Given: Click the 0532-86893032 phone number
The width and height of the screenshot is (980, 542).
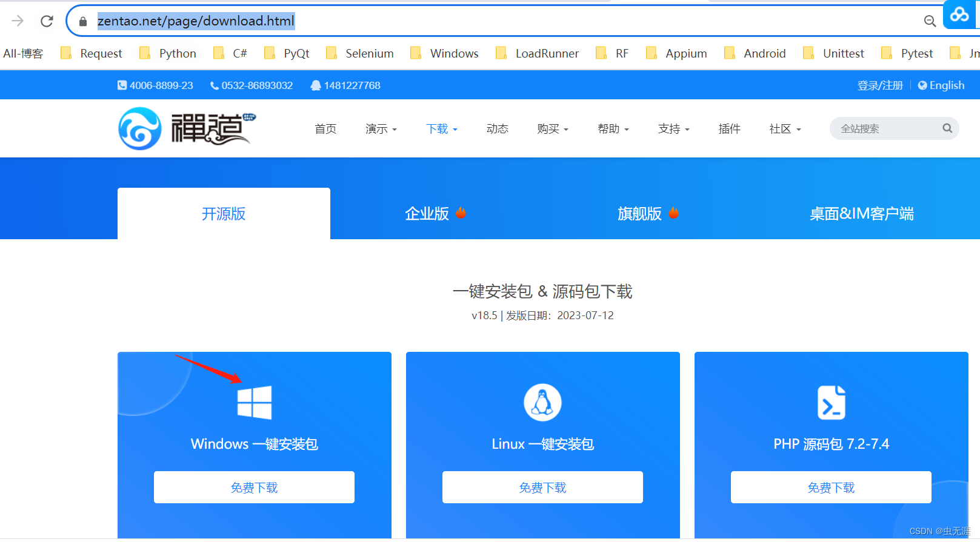Looking at the screenshot, I should (x=252, y=85).
